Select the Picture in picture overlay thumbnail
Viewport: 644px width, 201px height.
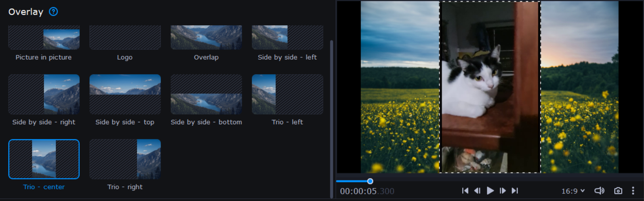point(44,38)
